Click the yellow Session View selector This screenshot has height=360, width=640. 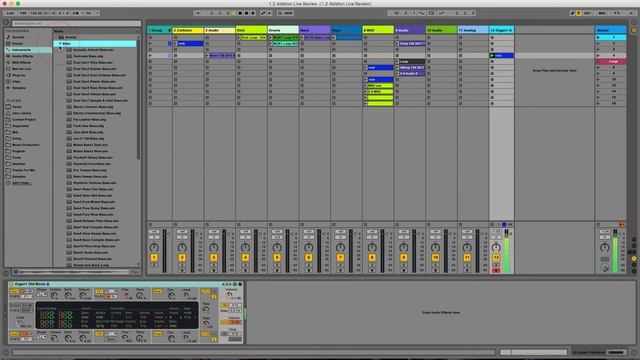634,30
